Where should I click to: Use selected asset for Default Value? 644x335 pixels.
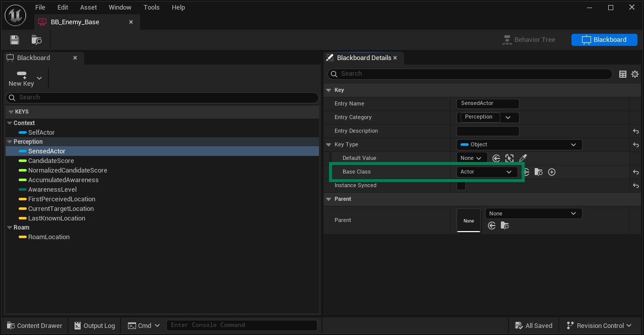[496, 158]
